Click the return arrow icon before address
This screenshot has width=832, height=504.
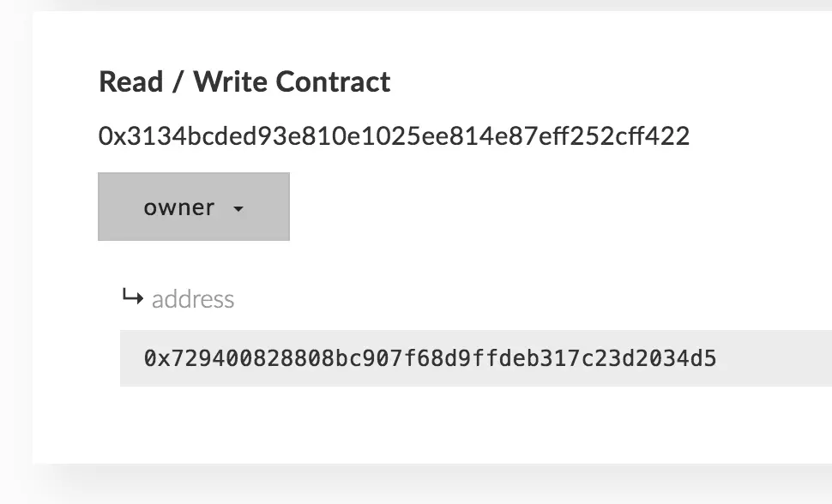[x=133, y=297]
